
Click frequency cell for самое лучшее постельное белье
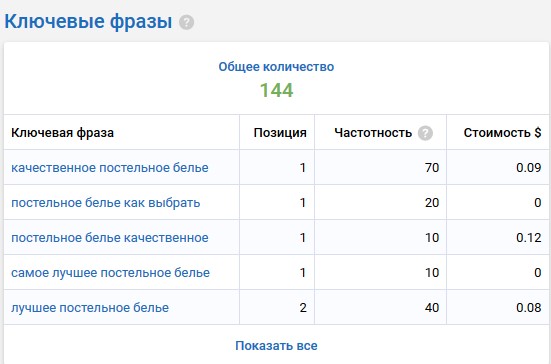tap(381, 272)
